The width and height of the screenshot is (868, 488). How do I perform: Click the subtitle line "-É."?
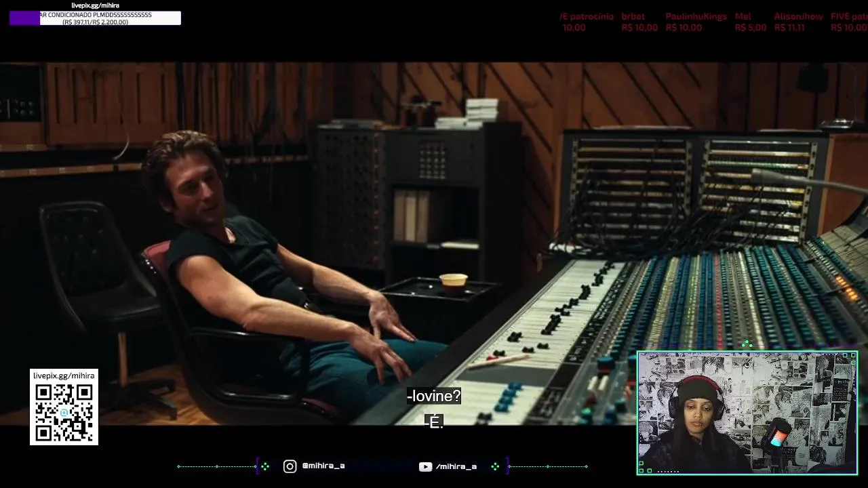pyautogui.click(x=434, y=422)
